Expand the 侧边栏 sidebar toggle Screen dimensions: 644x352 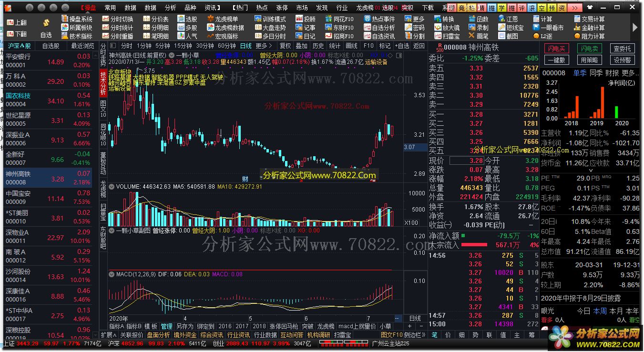(x=415, y=335)
